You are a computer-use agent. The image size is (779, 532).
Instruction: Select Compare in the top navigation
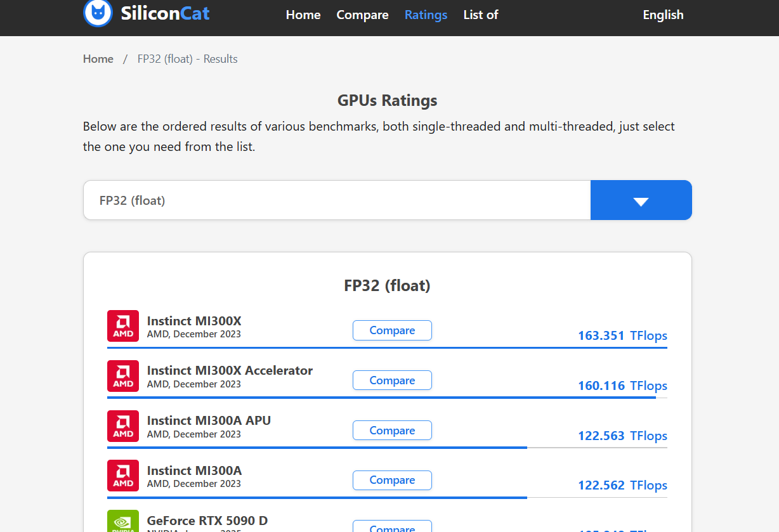tap(362, 15)
